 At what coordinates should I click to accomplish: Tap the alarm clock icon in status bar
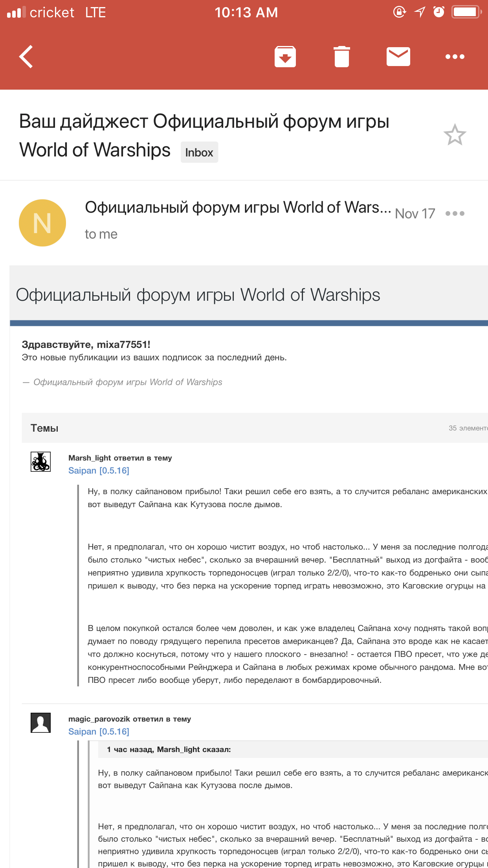[x=439, y=12]
